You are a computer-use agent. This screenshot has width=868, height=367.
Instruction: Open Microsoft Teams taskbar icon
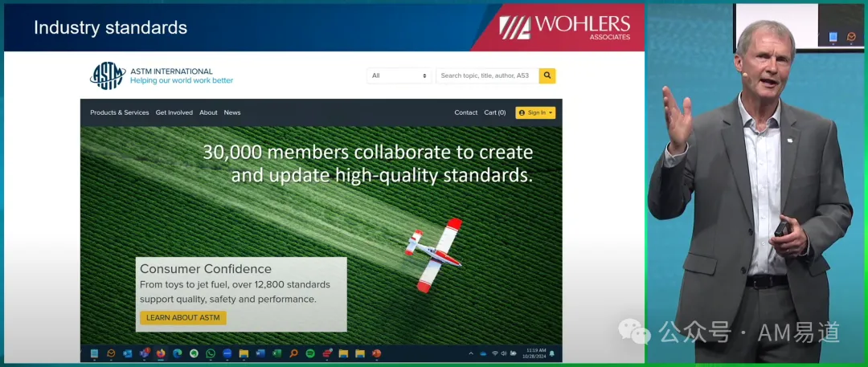[145, 353]
